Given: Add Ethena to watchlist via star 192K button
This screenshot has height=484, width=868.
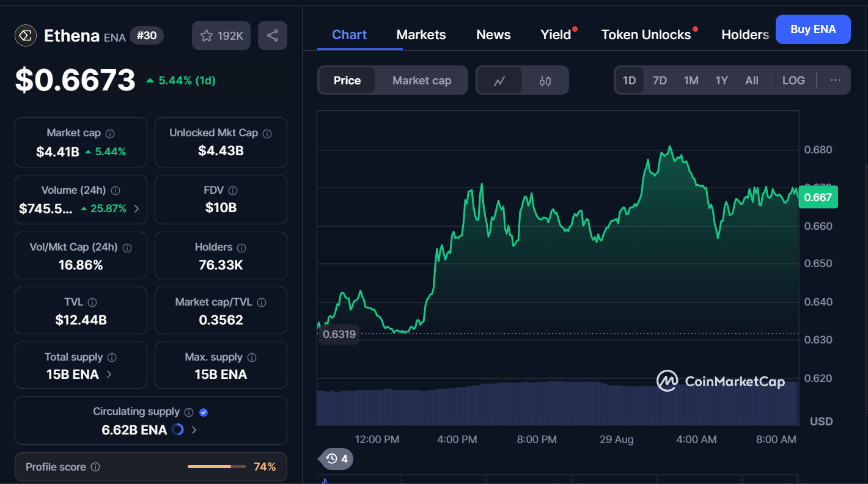Looking at the screenshot, I should [x=221, y=35].
